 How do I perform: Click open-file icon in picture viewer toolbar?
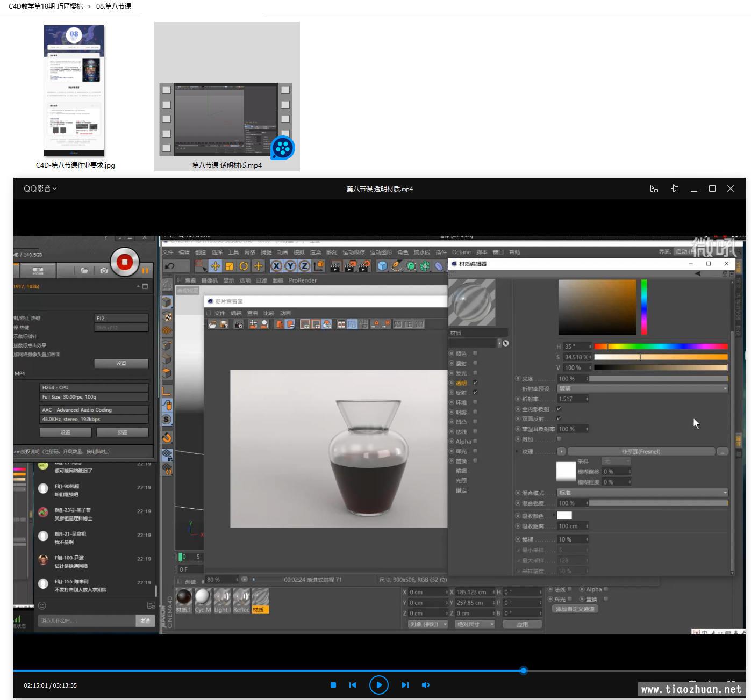[212, 324]
